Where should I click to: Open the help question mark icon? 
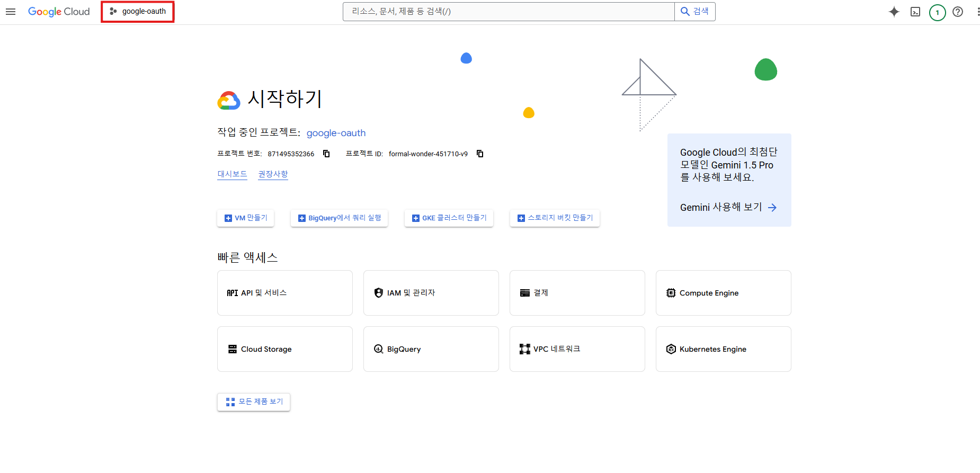(x=958, y=12)
